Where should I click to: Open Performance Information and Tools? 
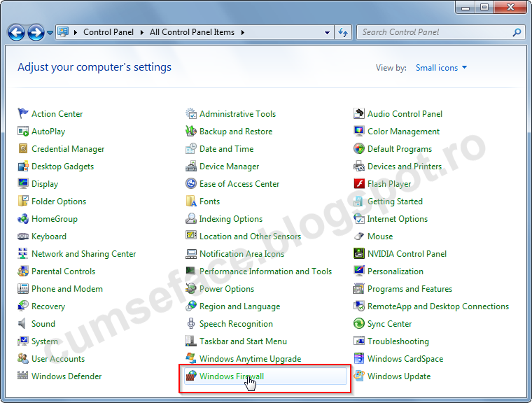265,271
